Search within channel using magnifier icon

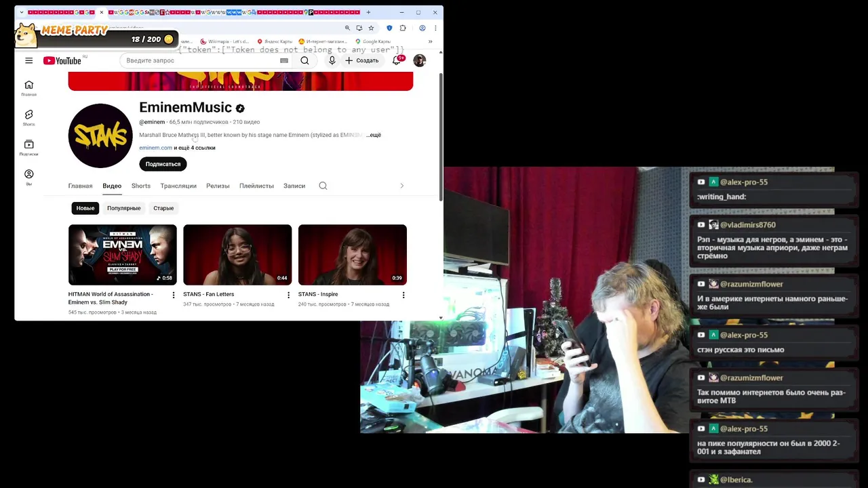tap(323, 186)
